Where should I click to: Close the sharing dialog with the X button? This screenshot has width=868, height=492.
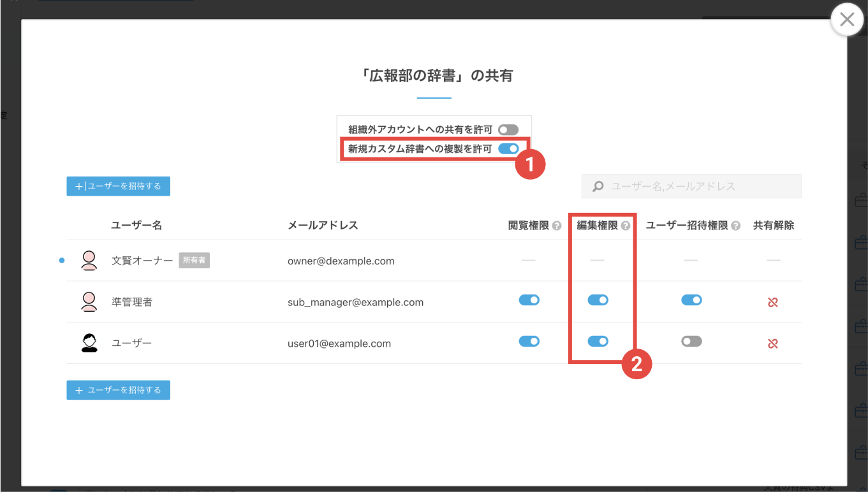[847, 20]
